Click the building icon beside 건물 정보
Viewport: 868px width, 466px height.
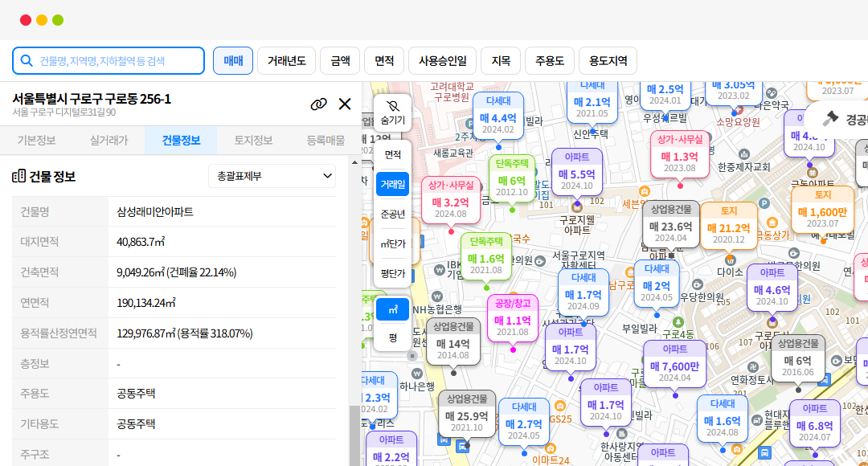point(19,176)
